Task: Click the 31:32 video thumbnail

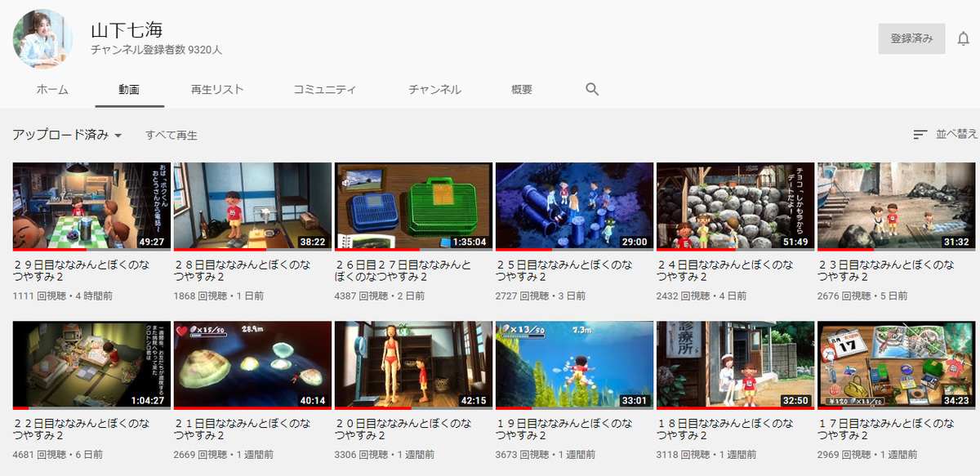Action: point(896,206)
